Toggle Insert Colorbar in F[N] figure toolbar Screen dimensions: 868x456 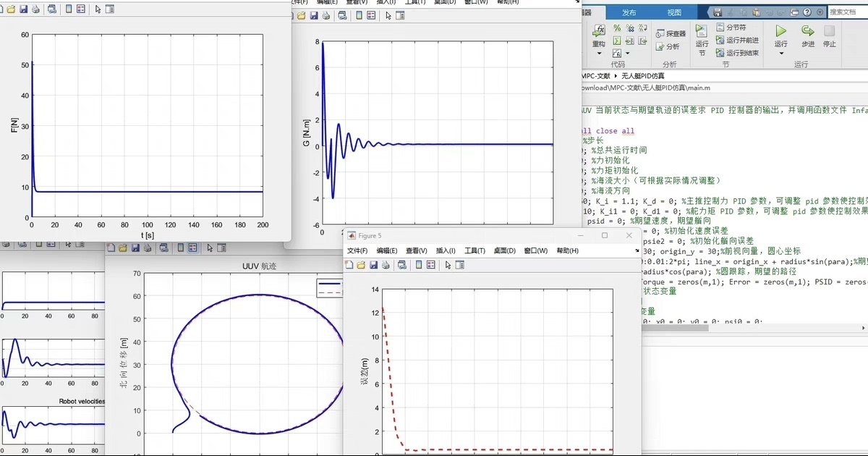point(69,9)
